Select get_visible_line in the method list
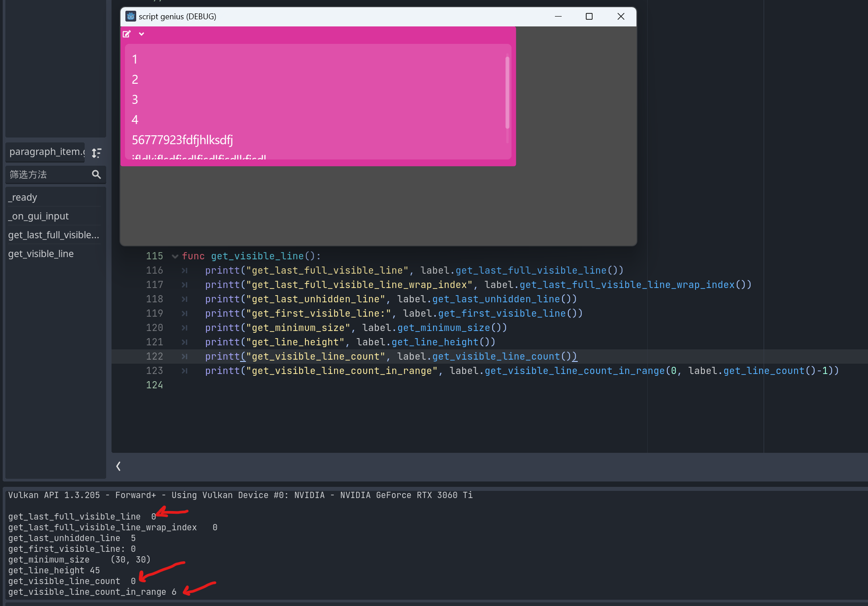 point(41,254)
